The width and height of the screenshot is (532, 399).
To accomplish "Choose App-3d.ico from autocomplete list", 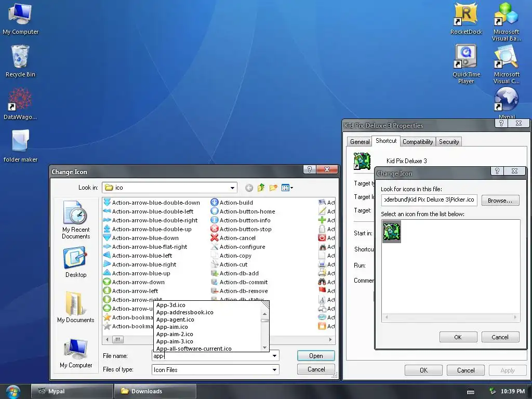I will 208,305.
